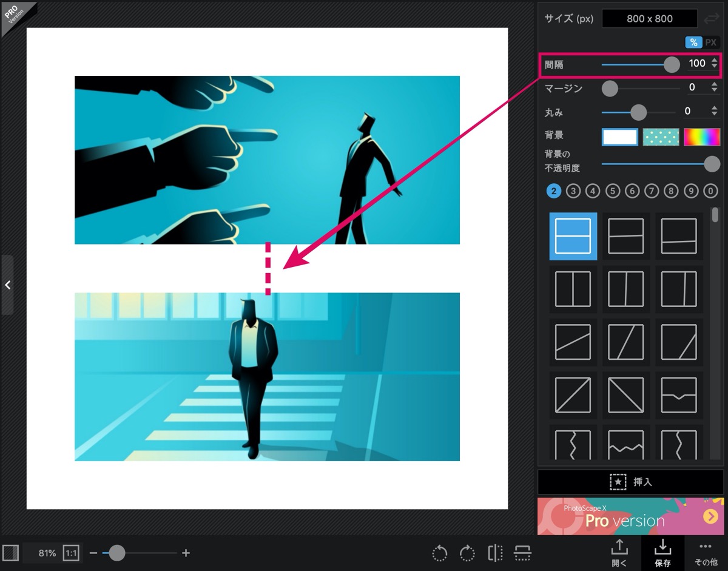Click the 間隔 spacing value stepper
Viewport: 728px width, 571px height.
point(714,63)
